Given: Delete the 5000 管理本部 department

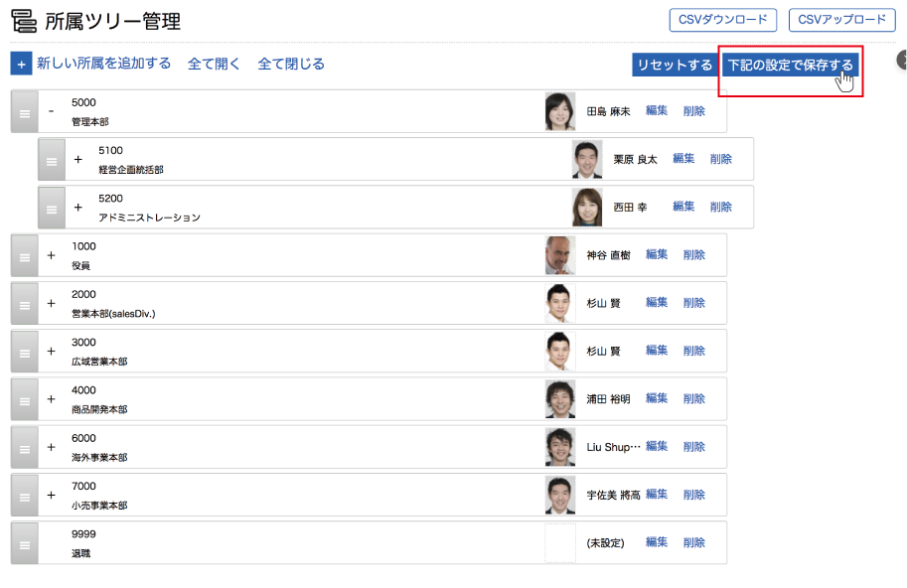Looking at the screenshot, I should point(694,111).
